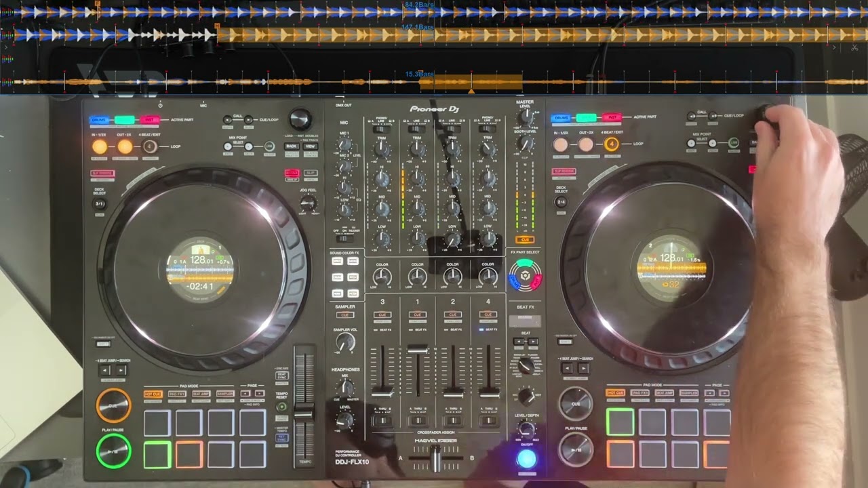This screenshot has width=868, height=488.
Task: Touch channel 3 COLOR filter knob
Action: pyautogui.click(x=382, y=277)
